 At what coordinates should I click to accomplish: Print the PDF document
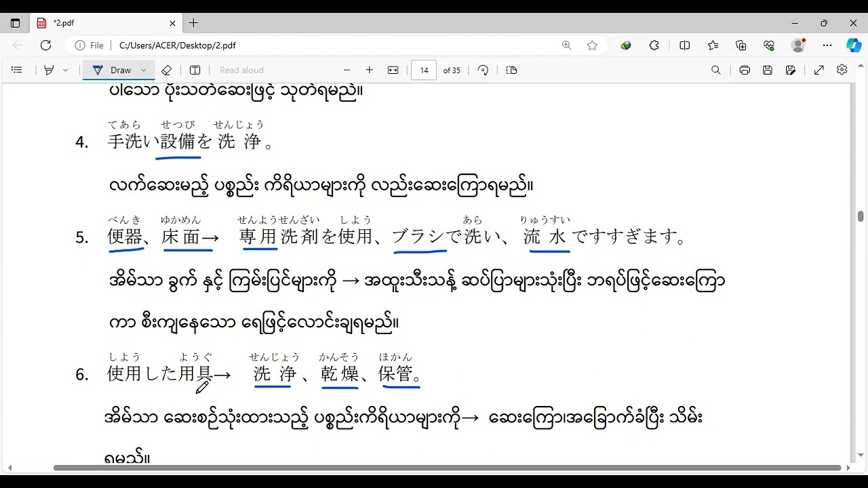coord(745,70)
